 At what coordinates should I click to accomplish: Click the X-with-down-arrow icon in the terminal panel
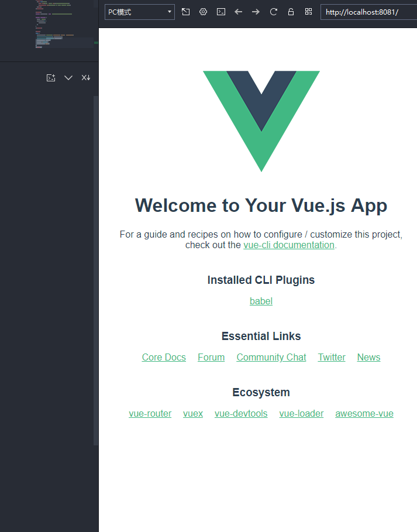pos(86,78)
